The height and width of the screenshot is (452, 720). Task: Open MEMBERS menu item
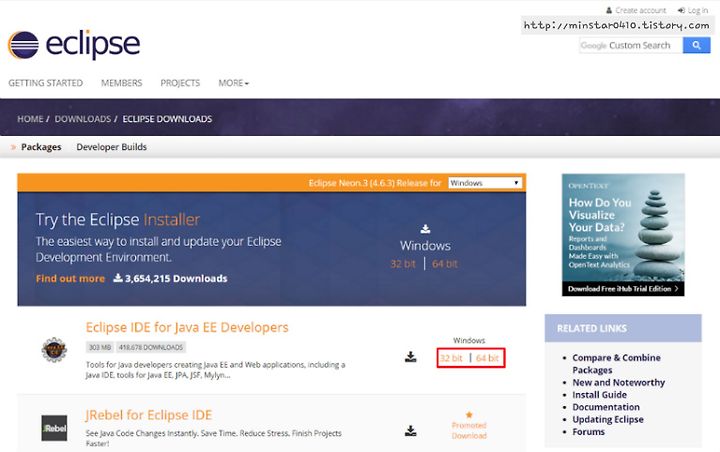tap(122, 83)
